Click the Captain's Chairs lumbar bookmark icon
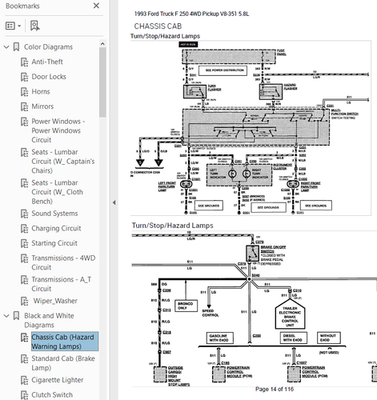 tap(24, 152)
